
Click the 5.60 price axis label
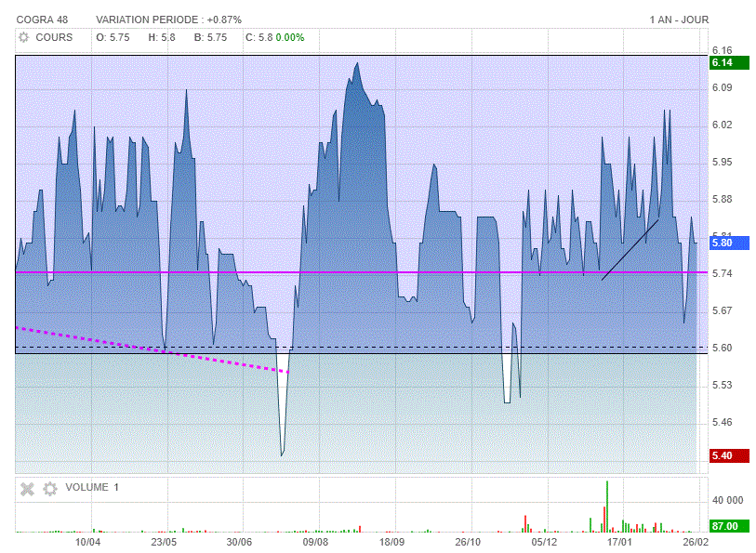[722, 348]
